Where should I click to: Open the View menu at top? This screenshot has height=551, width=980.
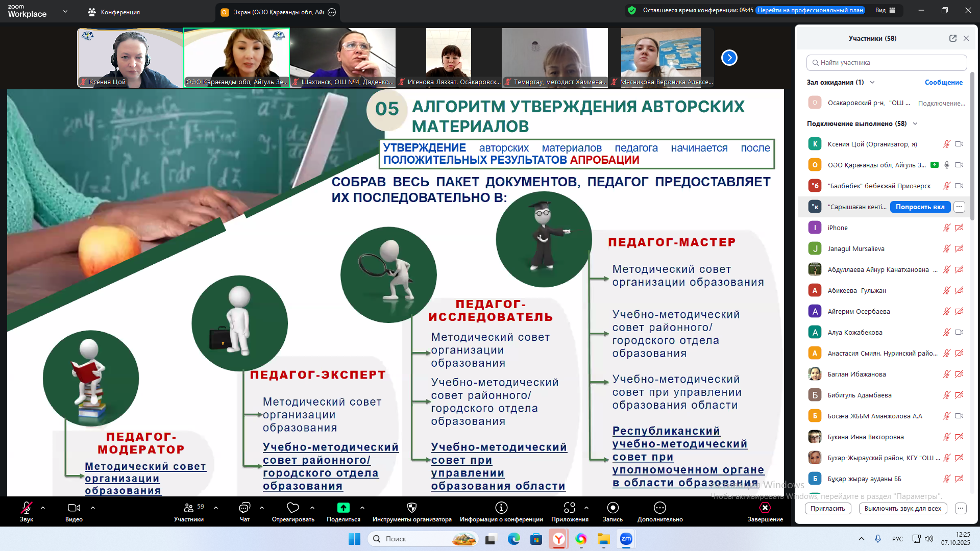point(885,10)
